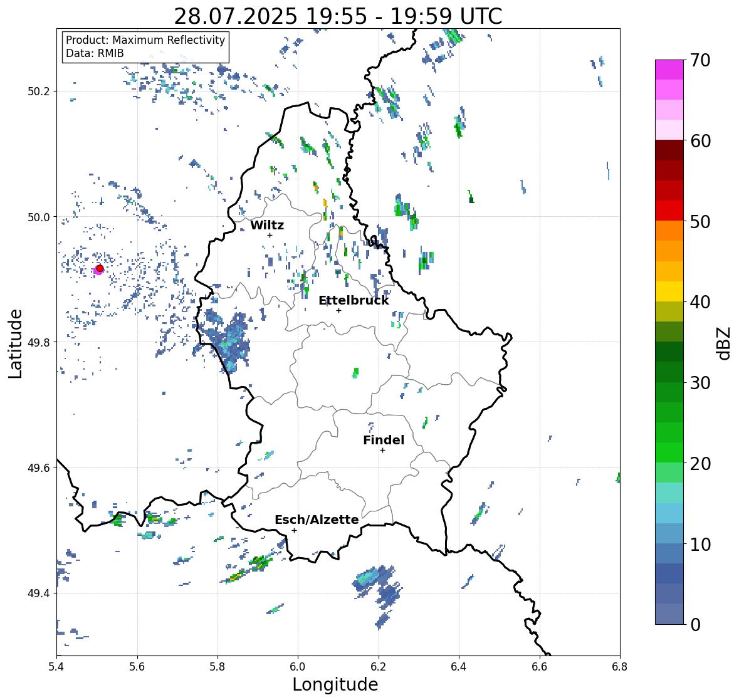The width and height of the screenshot is (739, 700).
Task: Click the dBZ colorbar label
Action: tap(725, 343)
